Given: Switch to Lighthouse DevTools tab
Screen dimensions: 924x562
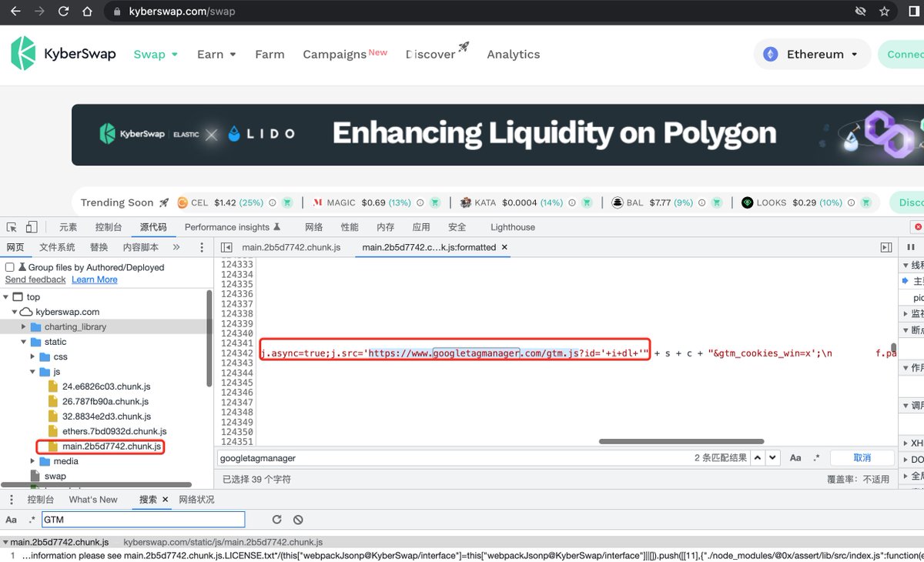Looking at the screenshot, I should tap(513, 227).
